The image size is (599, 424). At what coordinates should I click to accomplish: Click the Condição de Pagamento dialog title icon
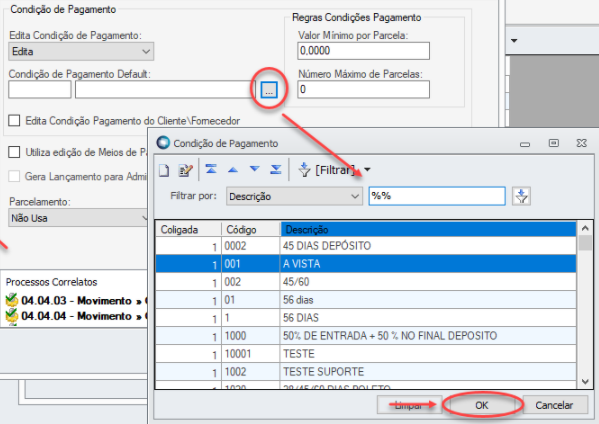(163, 143)
